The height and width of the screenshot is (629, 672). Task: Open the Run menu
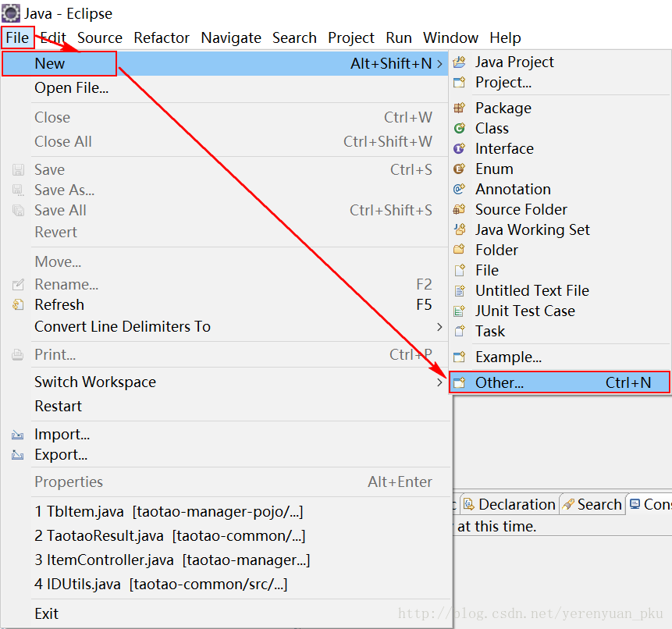(x=399, y=37)
